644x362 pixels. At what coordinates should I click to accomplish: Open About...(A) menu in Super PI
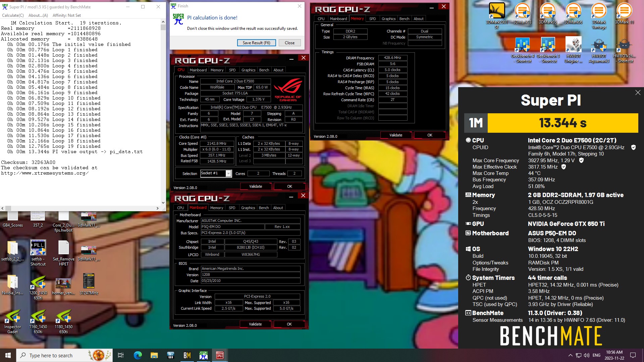(38, 15)
